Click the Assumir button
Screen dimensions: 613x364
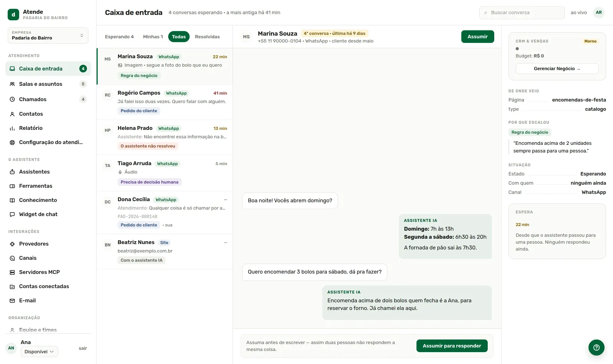(477, 37)
